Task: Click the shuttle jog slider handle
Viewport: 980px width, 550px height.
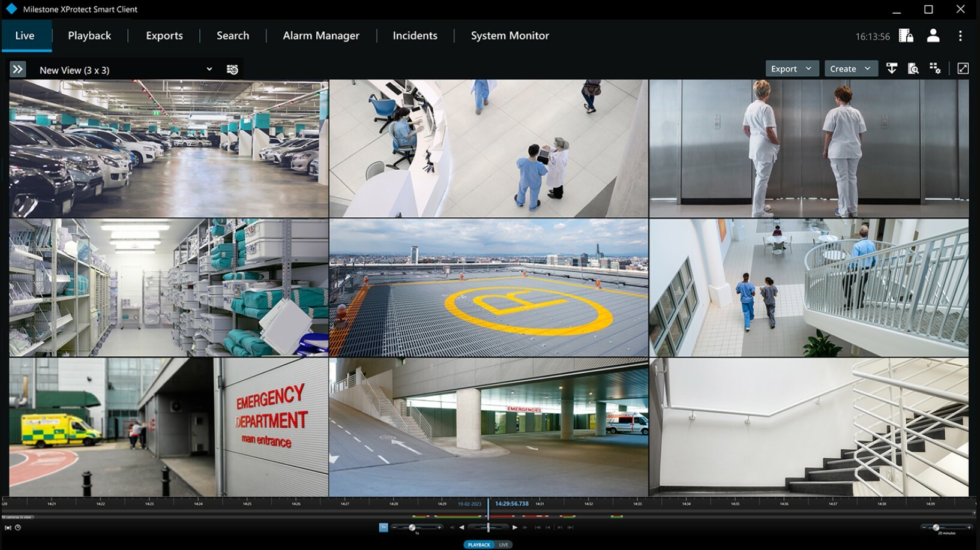Action: coord(488,527)
